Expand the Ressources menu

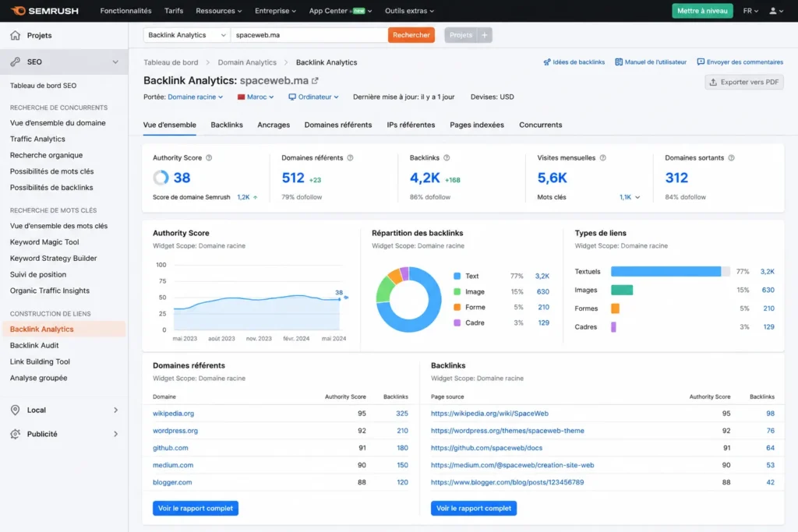coord(219,11)
